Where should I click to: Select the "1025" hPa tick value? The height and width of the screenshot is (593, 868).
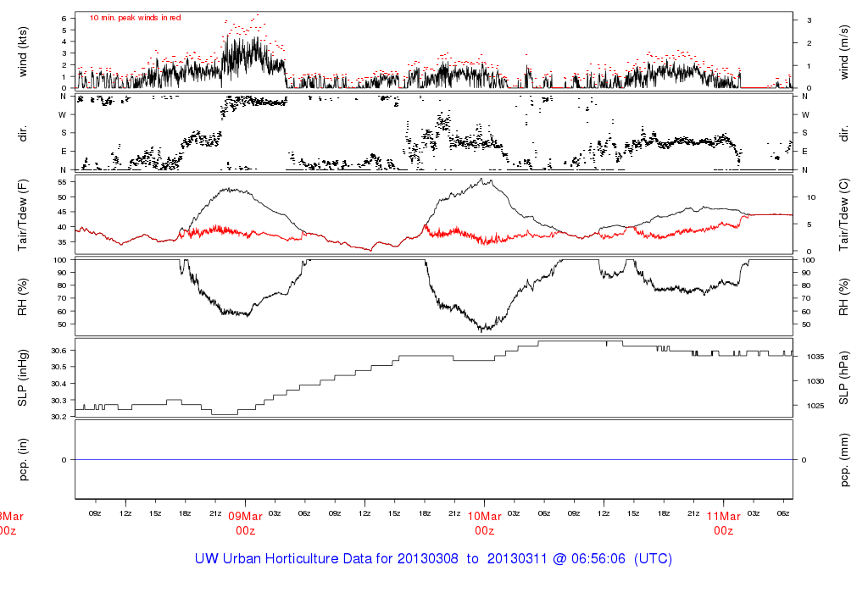pos(815,406)
